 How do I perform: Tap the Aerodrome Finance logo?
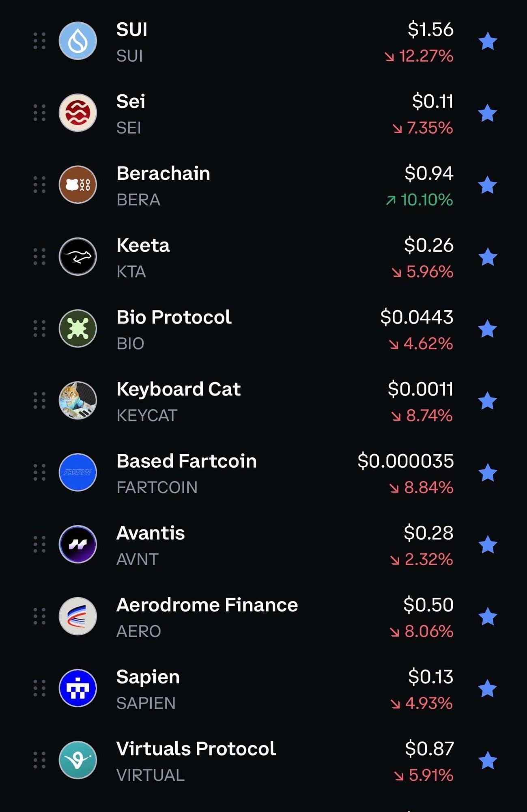[78, 616]
